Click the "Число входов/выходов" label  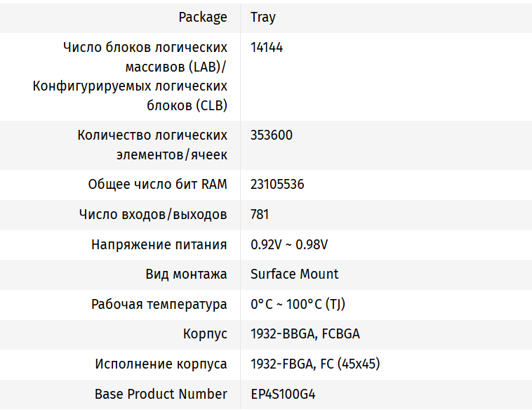pos(153,215)
